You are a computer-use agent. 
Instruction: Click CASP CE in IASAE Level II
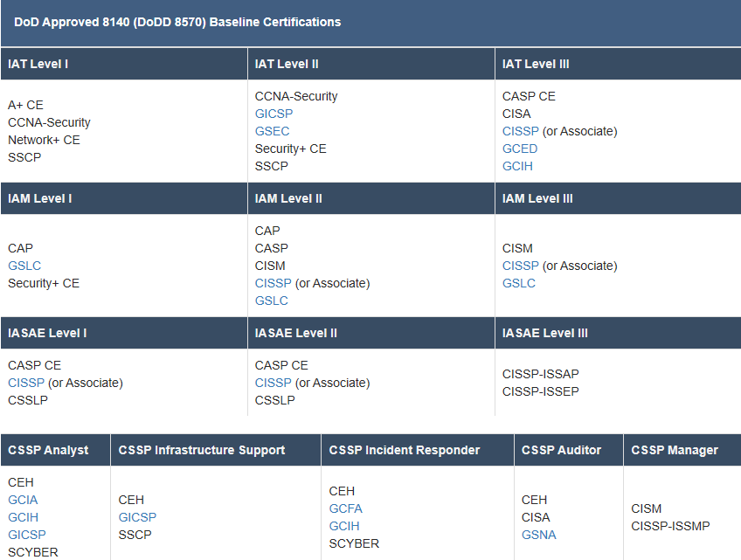pyautogui.click(x=281, y=365)
